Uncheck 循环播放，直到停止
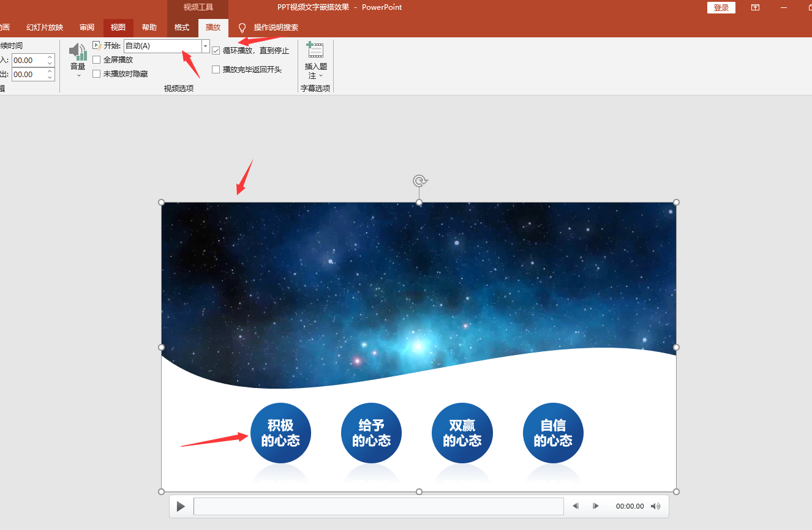The width and height of the screenshot is (812, 530). click(x=216, y=51)
